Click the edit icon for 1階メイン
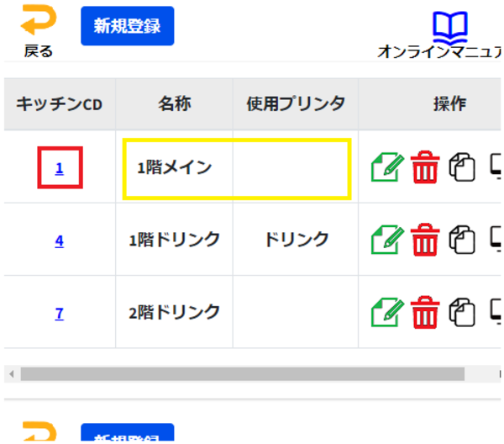Screen dimensions: 504x444 pos(386,167)
